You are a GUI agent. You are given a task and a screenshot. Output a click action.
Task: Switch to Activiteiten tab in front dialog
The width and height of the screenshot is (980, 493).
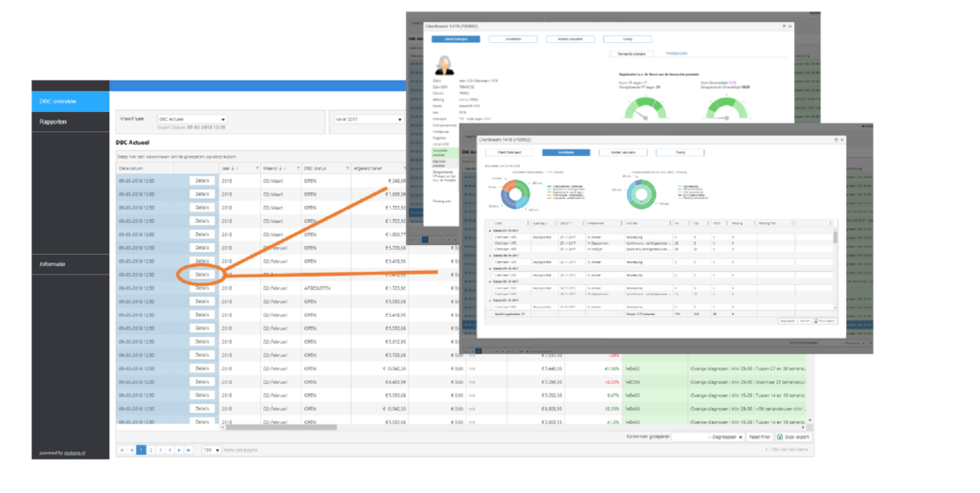566,152
